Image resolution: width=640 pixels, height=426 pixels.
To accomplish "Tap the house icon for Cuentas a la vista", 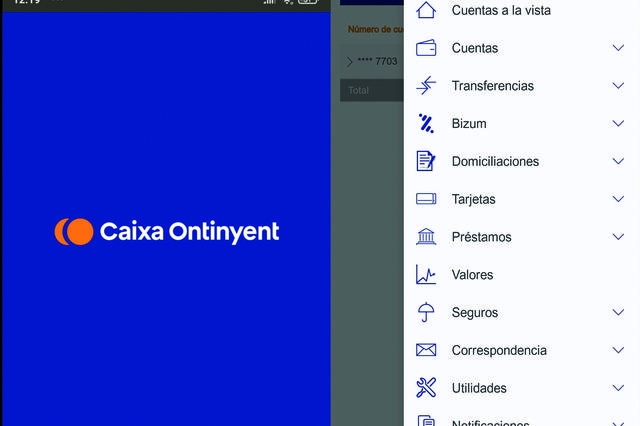I will click(x=426, y=9).
